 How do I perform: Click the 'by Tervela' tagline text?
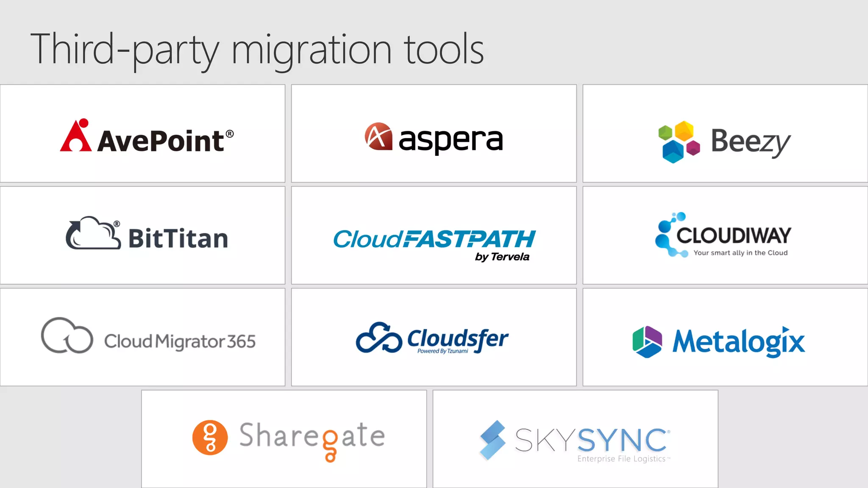click(502, 257)
